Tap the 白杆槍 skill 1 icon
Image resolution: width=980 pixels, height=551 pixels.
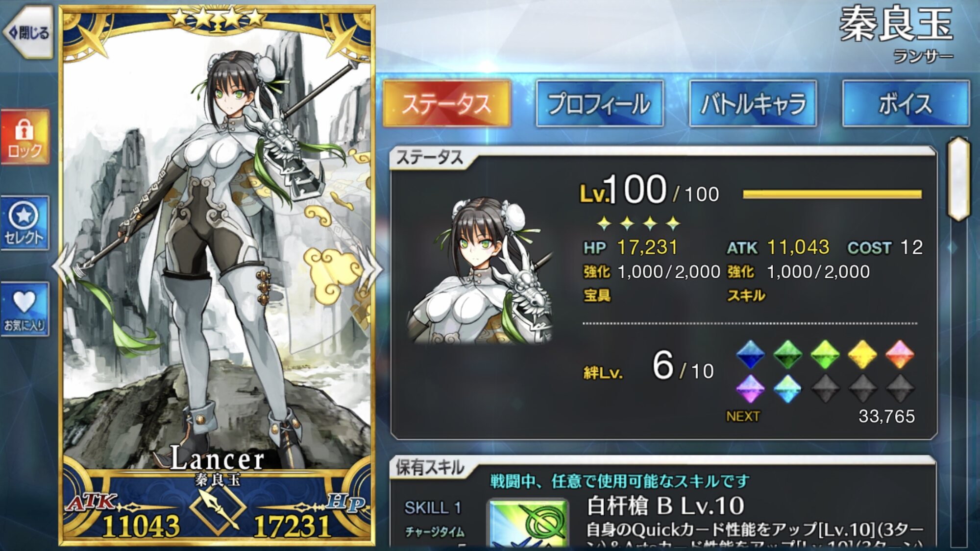(x=528, y=523)
